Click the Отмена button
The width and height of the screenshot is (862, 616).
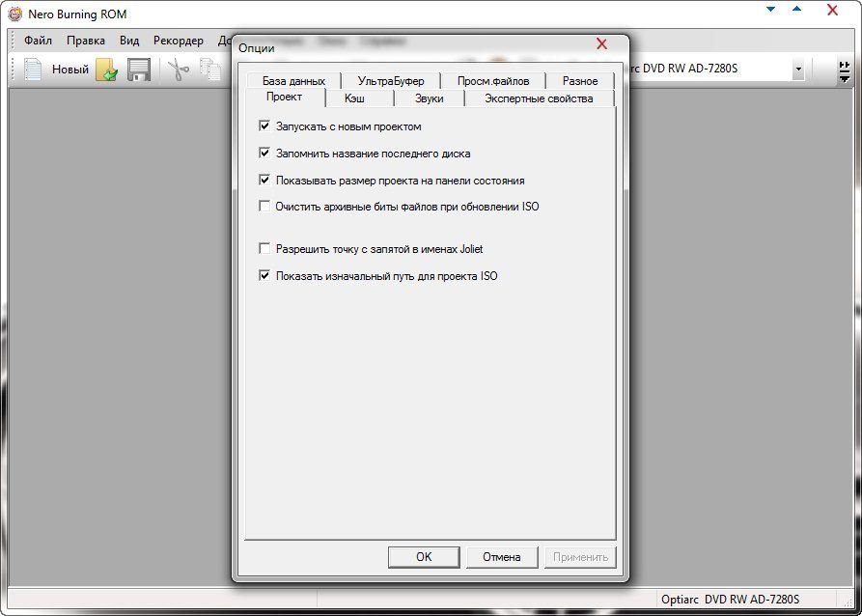pyautogui.click(x=501, y=557)
